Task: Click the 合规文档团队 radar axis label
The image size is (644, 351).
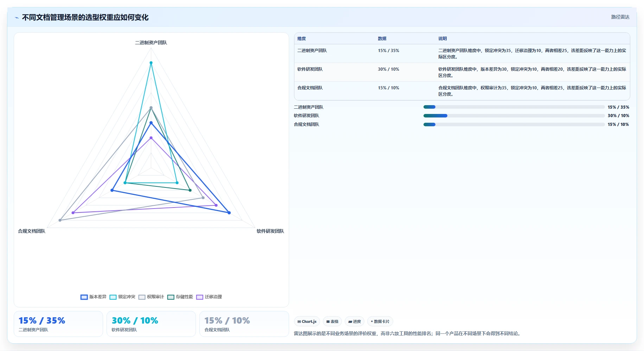Action: coord(32,231)
